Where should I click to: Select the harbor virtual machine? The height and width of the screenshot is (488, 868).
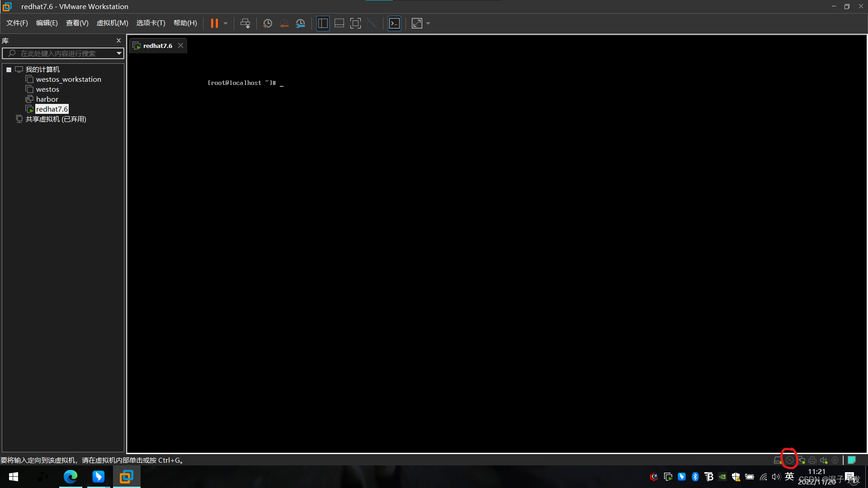47,99
